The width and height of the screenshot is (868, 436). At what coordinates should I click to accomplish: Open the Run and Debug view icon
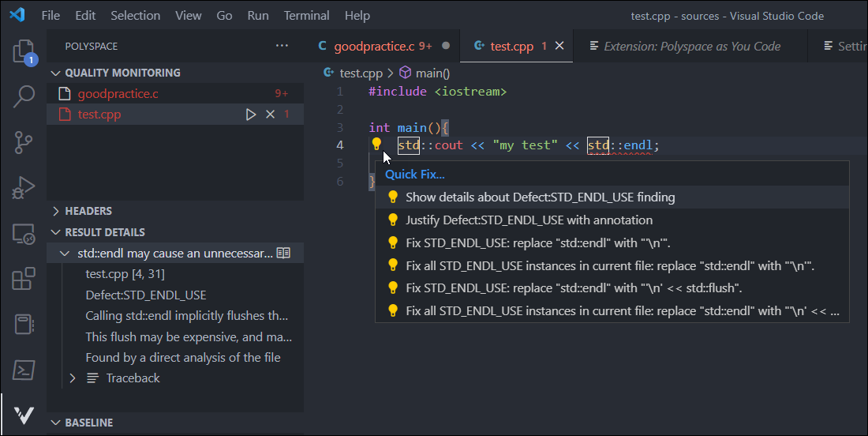point(23,188)
